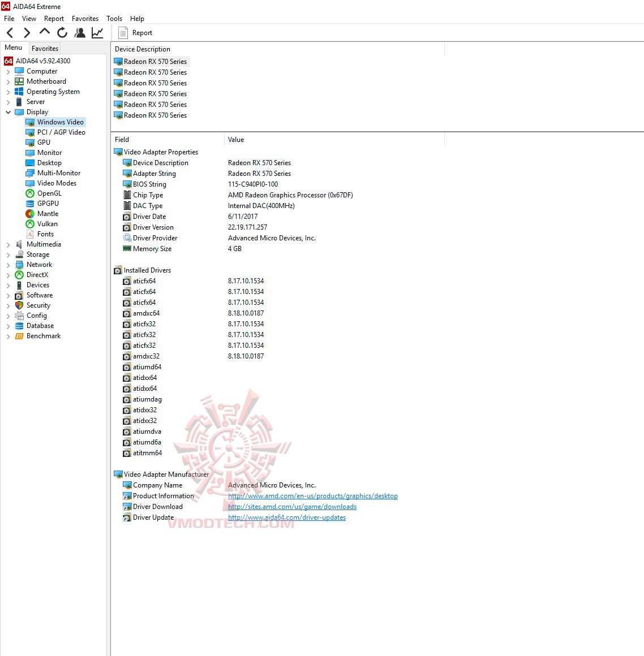Click the Device Description column header
644x656 pixels.
[x=278, y=49]
